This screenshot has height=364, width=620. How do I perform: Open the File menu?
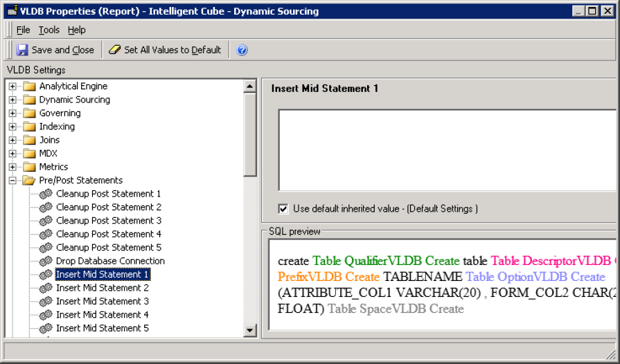23,30
